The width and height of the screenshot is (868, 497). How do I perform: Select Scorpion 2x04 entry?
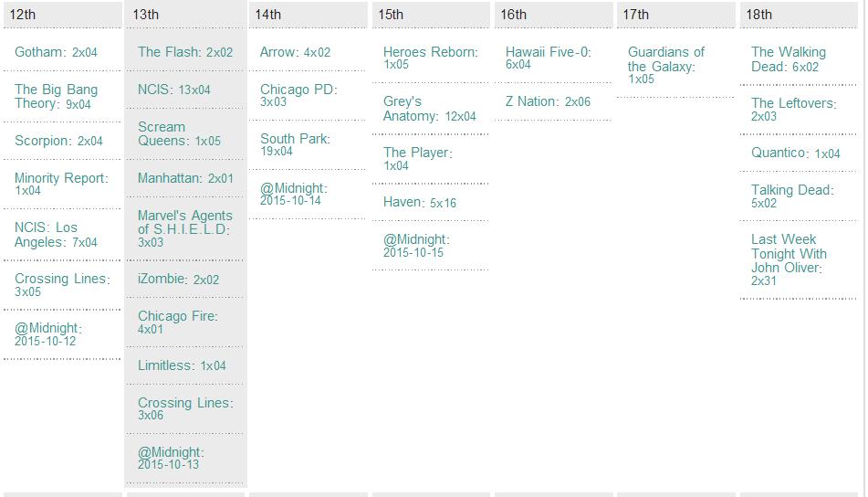pos(58,141)
